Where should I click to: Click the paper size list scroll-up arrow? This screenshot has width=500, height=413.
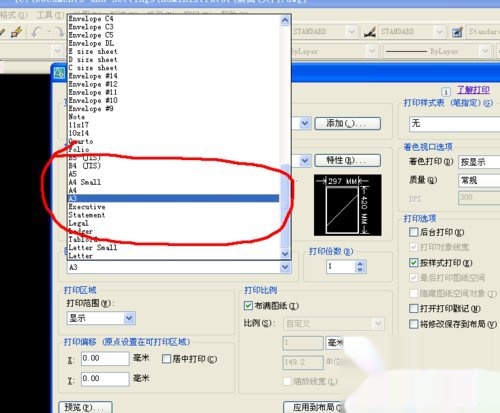(x=285, y=20)
